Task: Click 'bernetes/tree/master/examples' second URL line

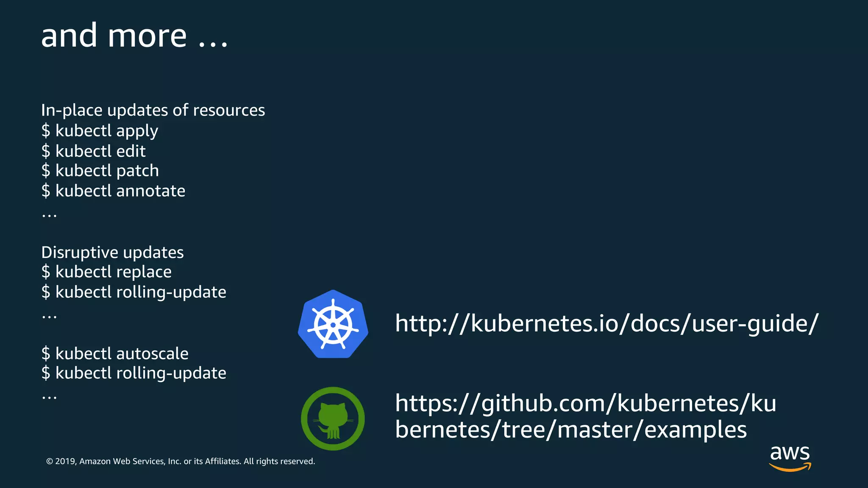Action: pyautogui.click(x=570, y=430)
